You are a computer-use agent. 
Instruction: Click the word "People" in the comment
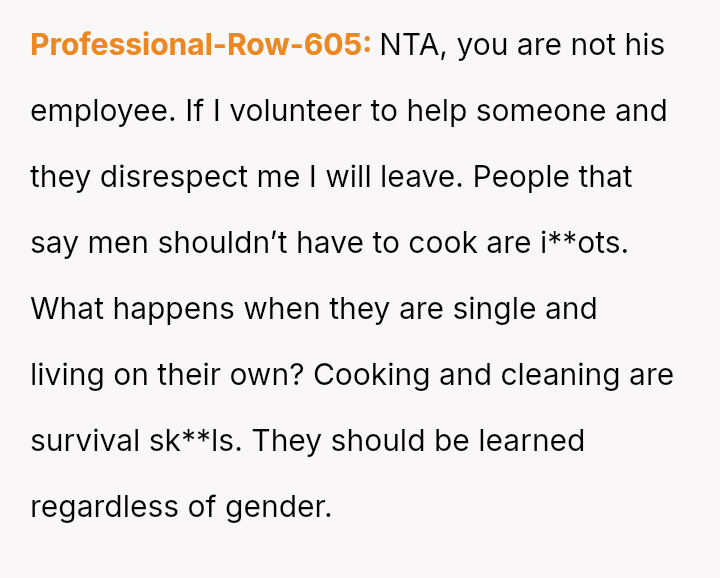(x=521, y=177)
